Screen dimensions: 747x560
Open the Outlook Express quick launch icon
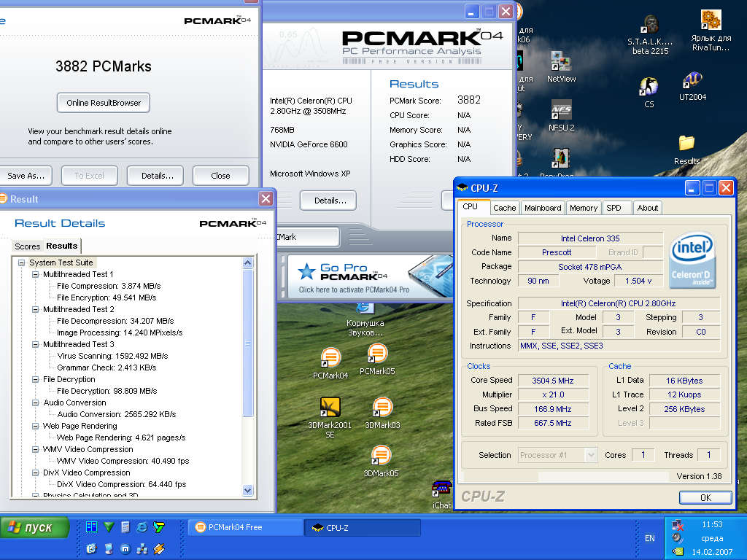[91, 549]
